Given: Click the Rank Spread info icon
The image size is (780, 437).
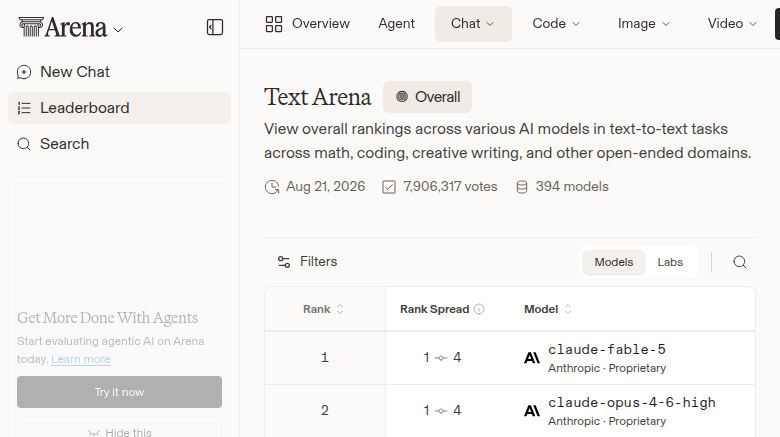Looking at the screenshot, I should click(479, 309).
